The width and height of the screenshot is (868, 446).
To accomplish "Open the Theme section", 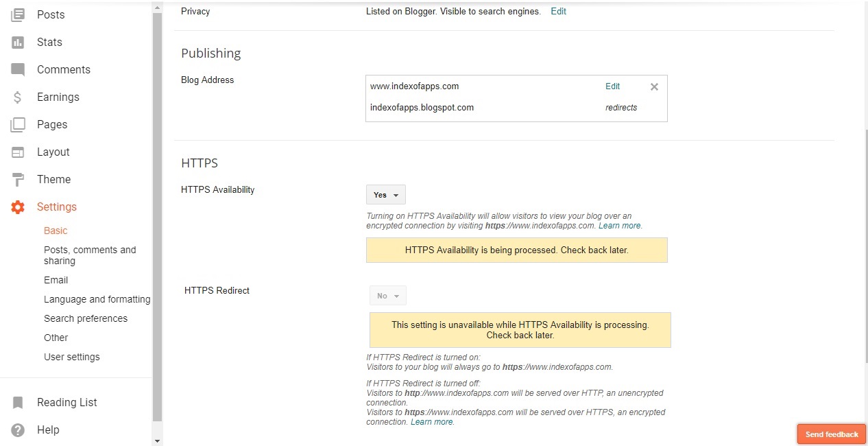I will pos(53,179).
